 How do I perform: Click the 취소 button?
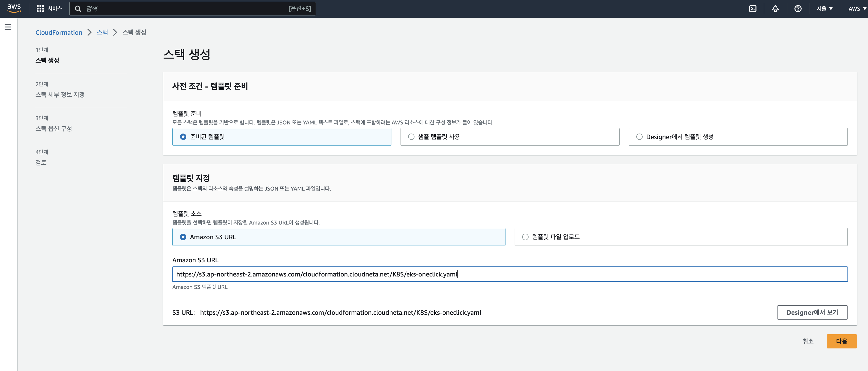808,341
